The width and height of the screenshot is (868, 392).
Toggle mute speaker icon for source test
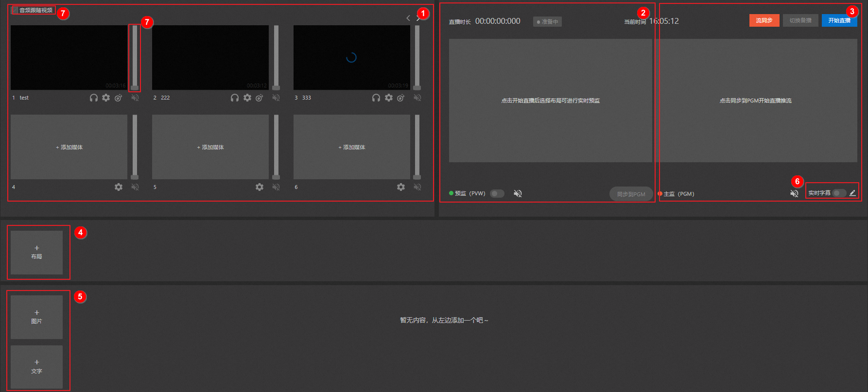tap(135, 98)
